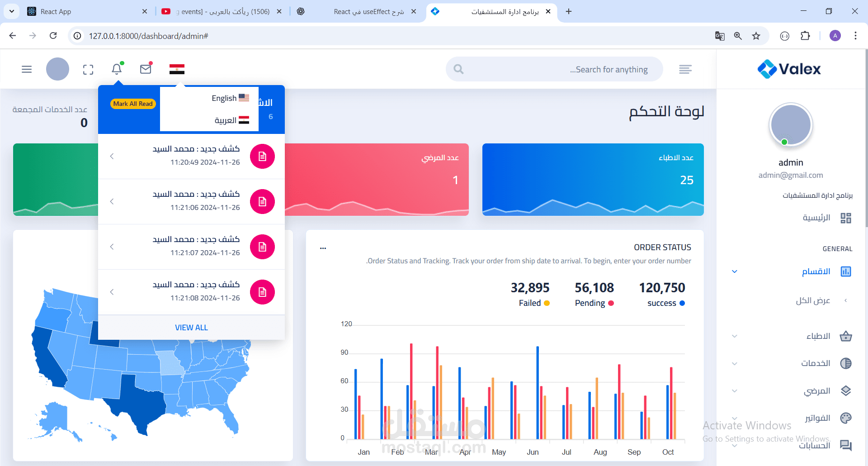Image resolution: width=868 pixels, height=466 pixels.
Task: Click pink document icon of 11:21:06 notification
Action: 262,201
